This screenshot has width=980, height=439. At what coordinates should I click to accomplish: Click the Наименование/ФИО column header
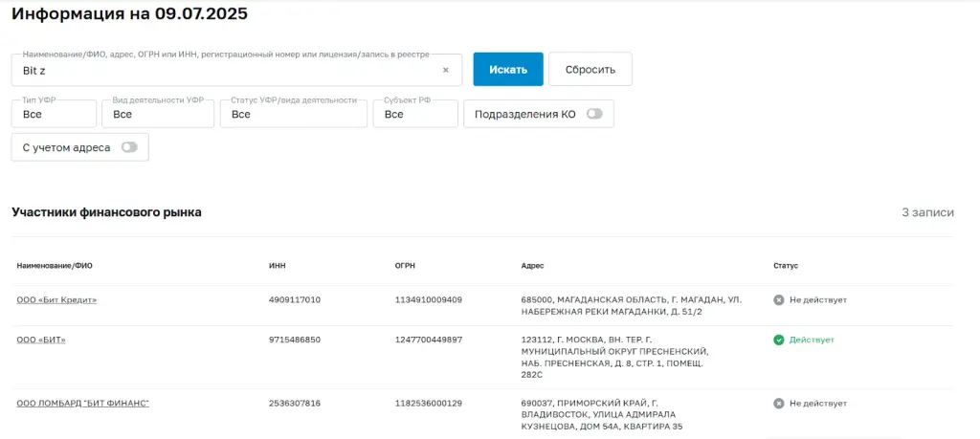55,265
